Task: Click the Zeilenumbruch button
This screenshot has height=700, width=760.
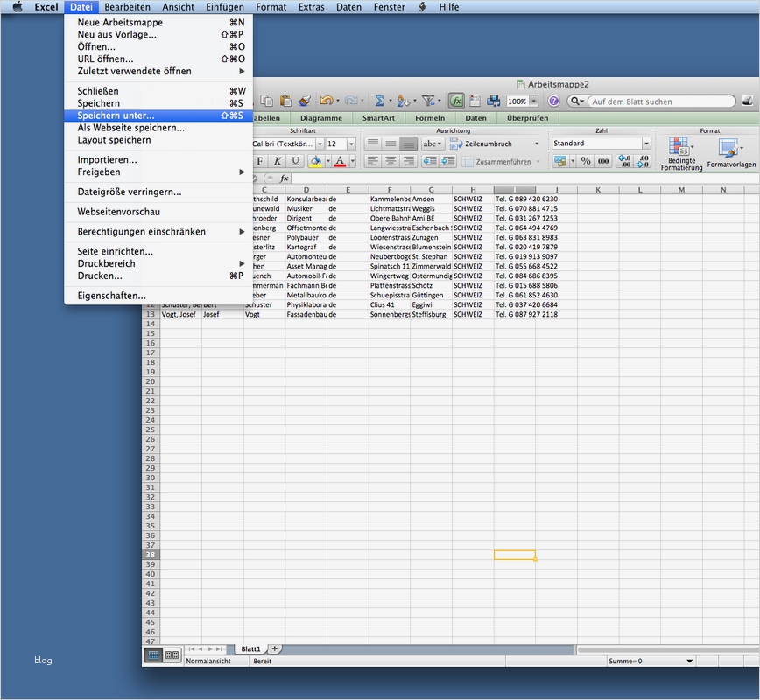Action: coord(489,143)
